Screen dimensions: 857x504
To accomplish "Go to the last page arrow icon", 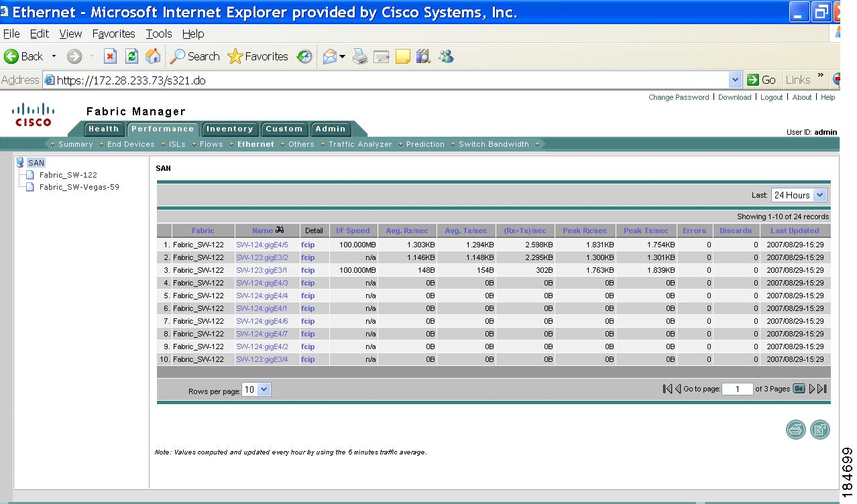I will (823, 389).
